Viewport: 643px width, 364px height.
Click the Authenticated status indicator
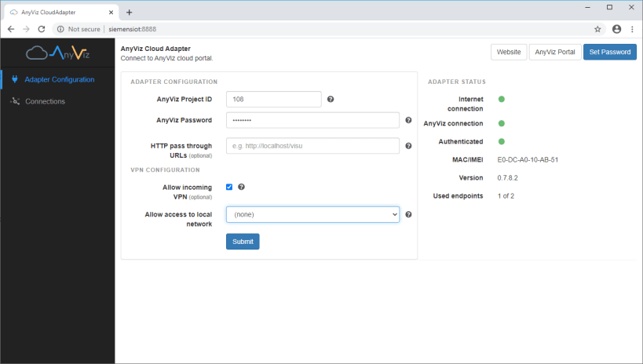tap(502, 141)
